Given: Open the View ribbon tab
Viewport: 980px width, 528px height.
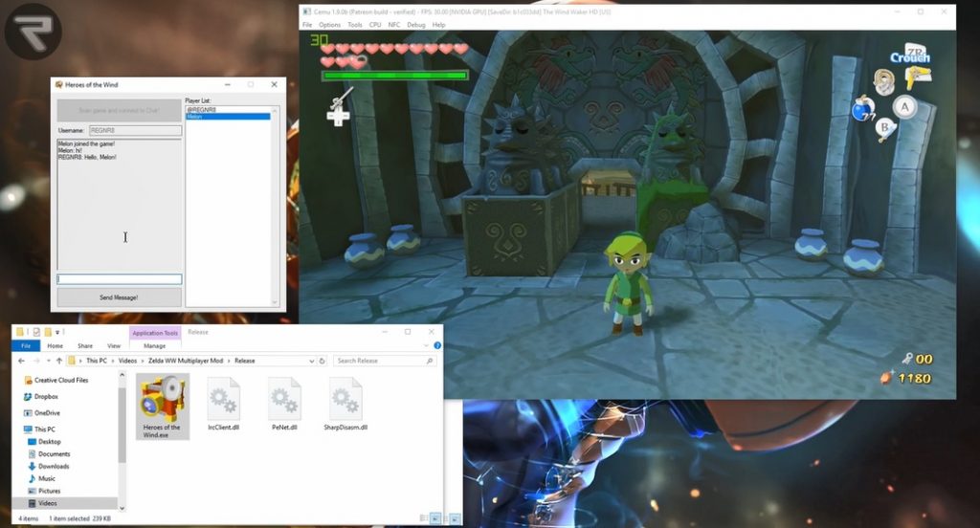Looking at the screenshot, I should coord(114,345).
